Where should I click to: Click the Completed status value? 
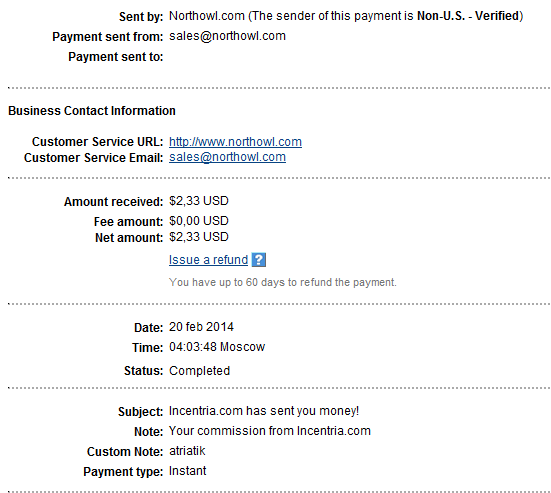click(x=199, y=371)
